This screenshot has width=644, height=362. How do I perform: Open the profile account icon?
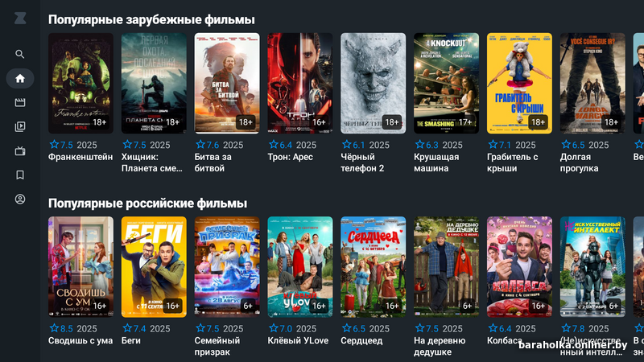19,200
